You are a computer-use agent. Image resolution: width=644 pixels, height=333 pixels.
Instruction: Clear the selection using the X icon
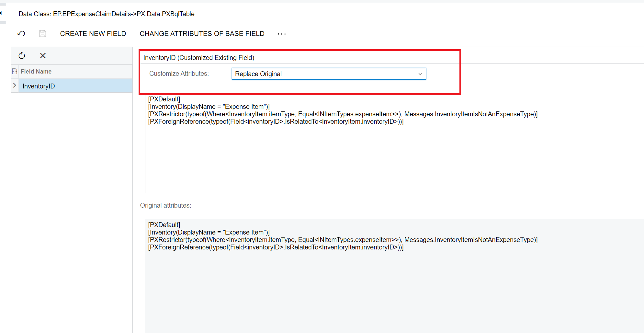coord(43,55)
